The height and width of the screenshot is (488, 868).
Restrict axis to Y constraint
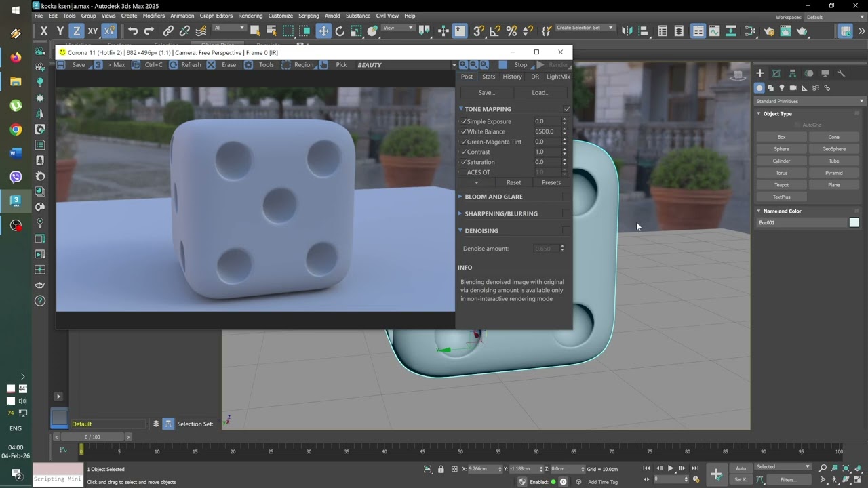click(60, 30)
